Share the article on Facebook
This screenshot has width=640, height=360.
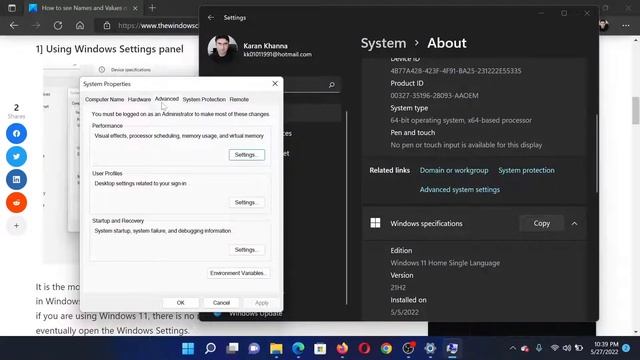click(x=16, y=133)
